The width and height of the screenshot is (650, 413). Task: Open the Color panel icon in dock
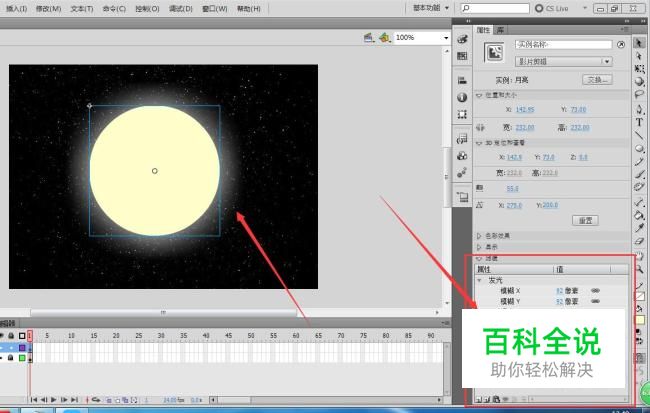click(462, 39)
